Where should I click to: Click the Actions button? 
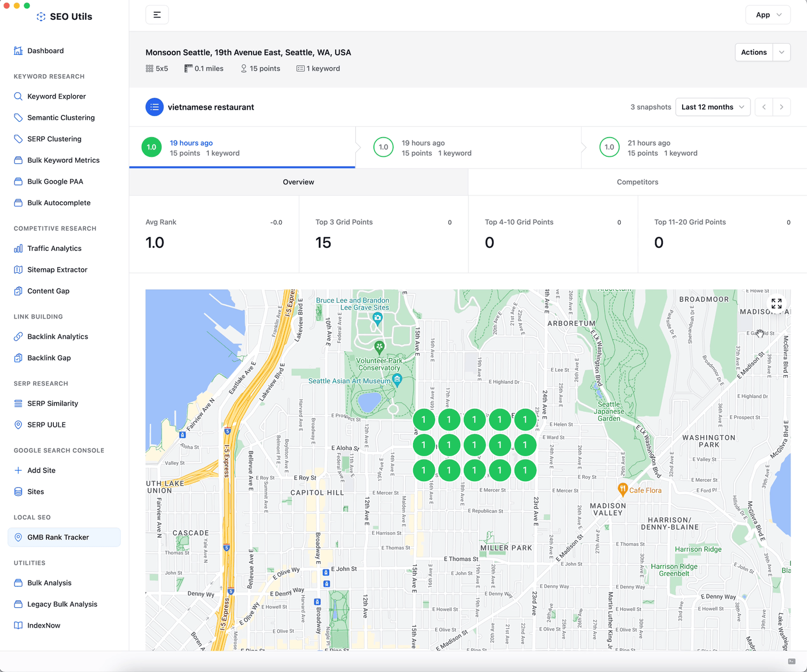753,52
